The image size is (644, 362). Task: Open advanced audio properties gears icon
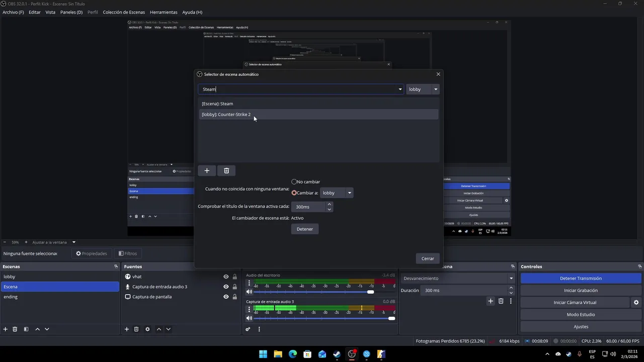248,329
